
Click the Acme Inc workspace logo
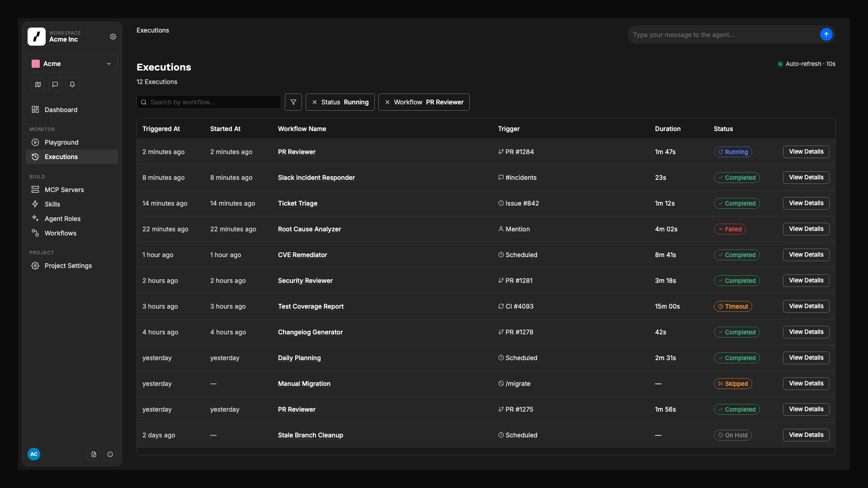[x=37, y=37]
